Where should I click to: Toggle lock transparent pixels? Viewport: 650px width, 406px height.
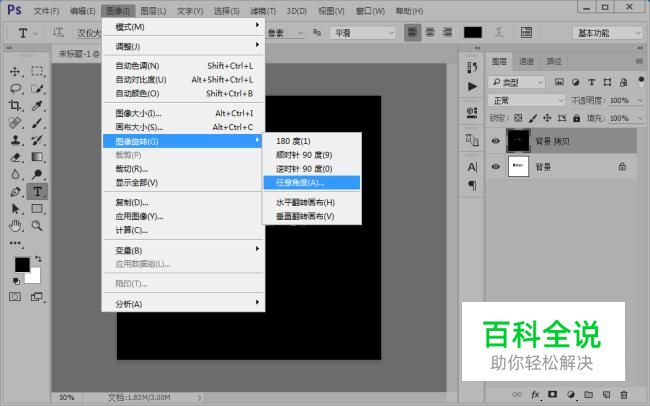pos(518,118)
